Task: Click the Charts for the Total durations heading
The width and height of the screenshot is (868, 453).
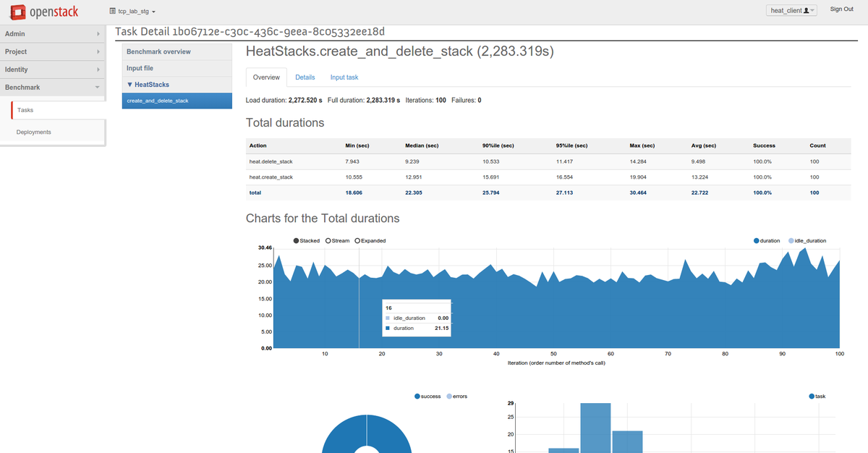Action: coord(323,218)
